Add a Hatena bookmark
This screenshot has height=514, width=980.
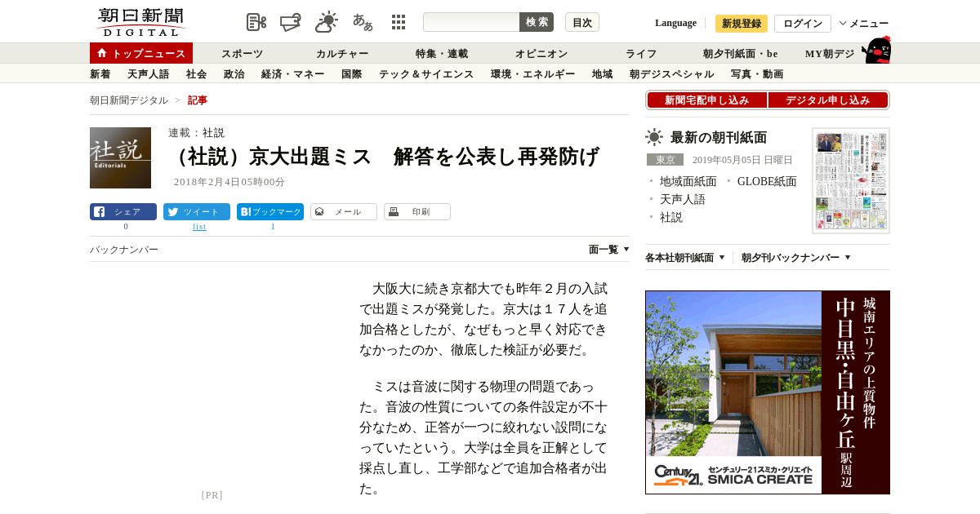270,212
